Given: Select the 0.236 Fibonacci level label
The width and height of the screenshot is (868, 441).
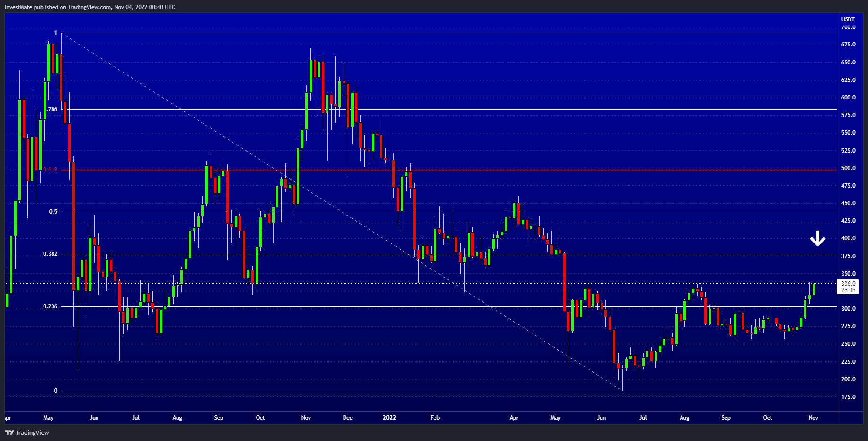Looking at the screenshot, I should 50,306.
